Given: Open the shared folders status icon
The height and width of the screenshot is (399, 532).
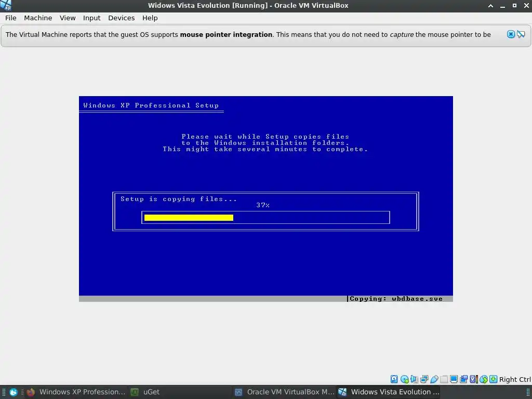Looking at the screenshot, I should click(x=444, y=379).
